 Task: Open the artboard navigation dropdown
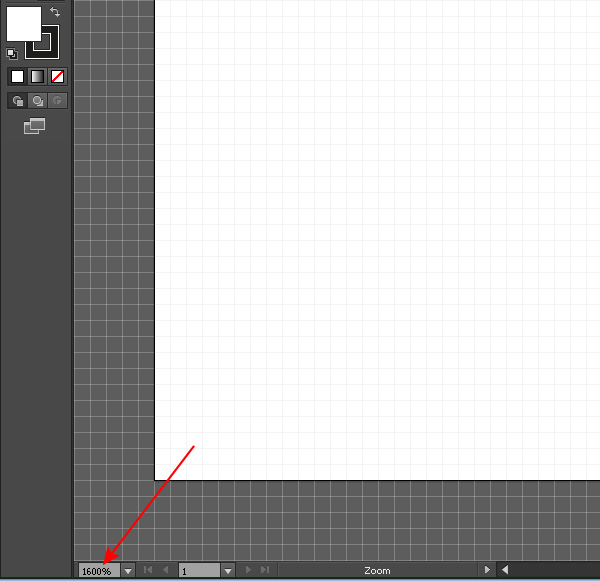[x=228, y=571]
